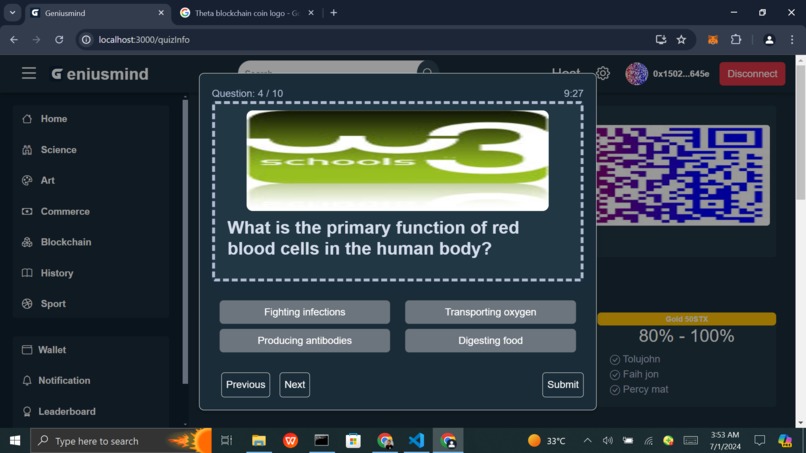
Task: Click the Home sidebar icon
Action: [x=27, y=119]
